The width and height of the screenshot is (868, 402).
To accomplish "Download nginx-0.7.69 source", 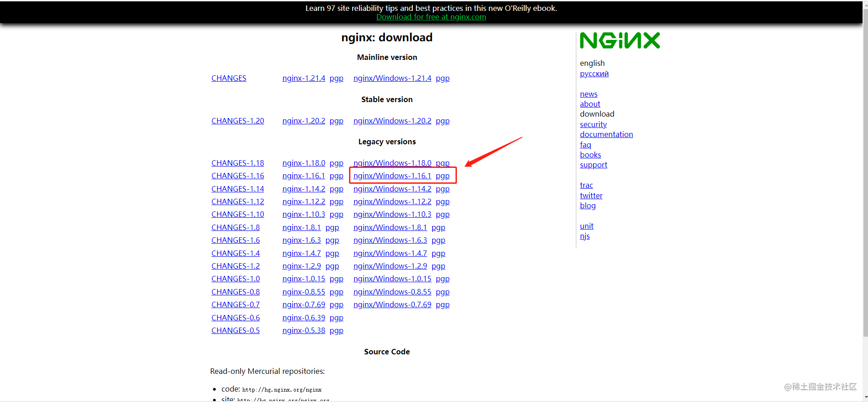I will [x=304, y=304].
